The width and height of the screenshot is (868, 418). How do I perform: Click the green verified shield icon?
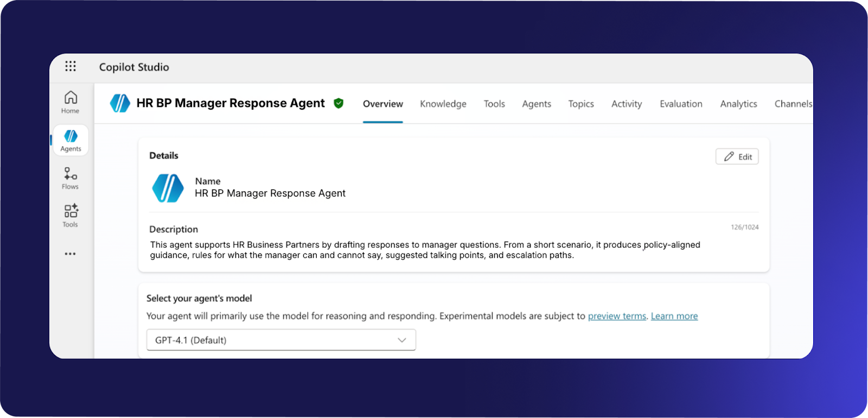(339, 103)
